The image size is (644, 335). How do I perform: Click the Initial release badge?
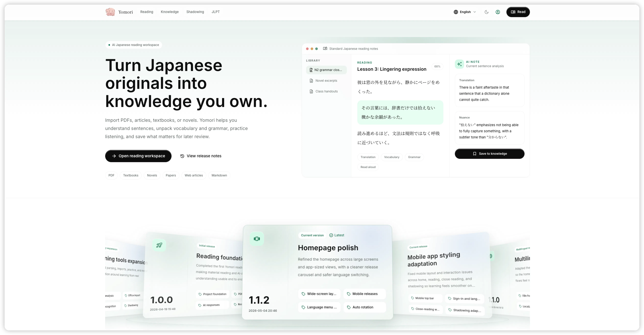click(x=207, y=246)
